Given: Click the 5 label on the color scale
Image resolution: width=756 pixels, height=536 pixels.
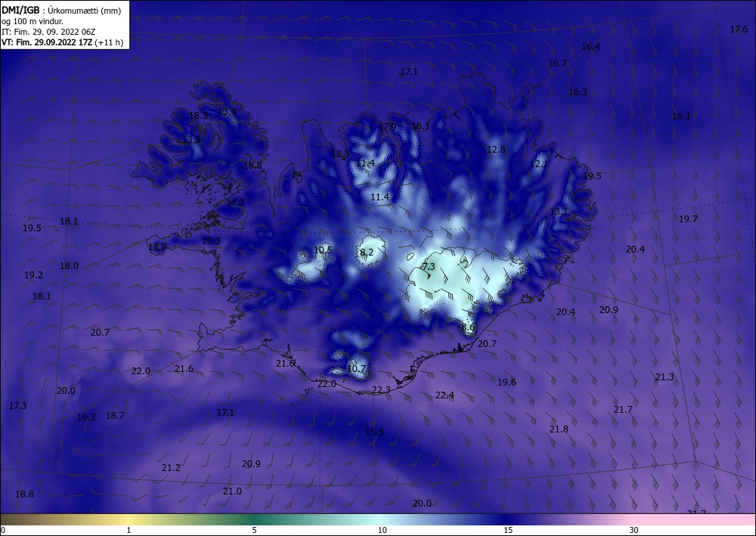Looking at the screenshot, I should point(254,530).
